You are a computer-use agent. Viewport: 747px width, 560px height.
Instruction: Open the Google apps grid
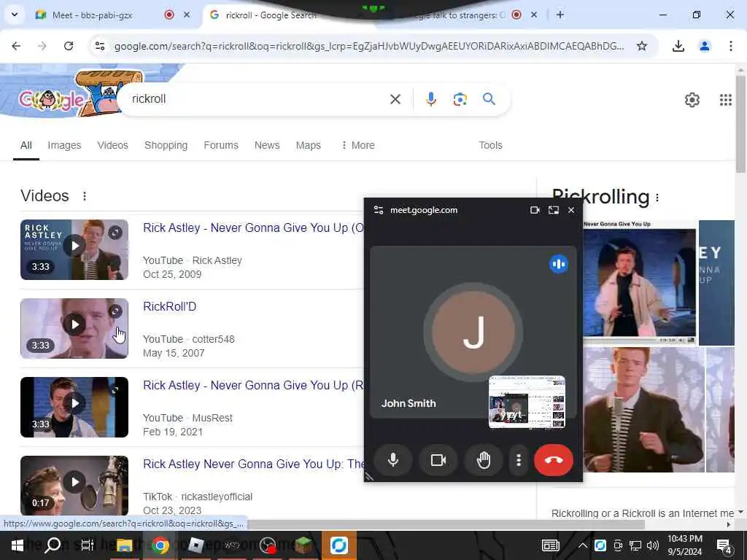tap(726, 99)
